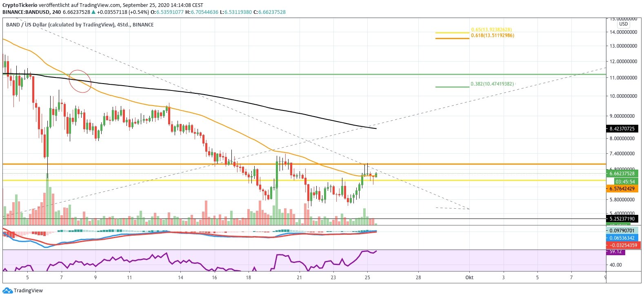Click the green 6.66237528 current price tag

622,174
